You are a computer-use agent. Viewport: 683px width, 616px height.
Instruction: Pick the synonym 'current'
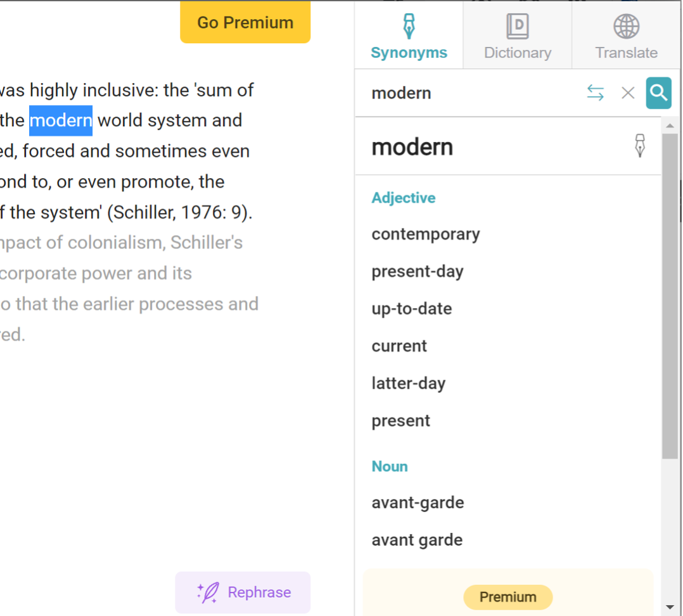coord(399,346)
